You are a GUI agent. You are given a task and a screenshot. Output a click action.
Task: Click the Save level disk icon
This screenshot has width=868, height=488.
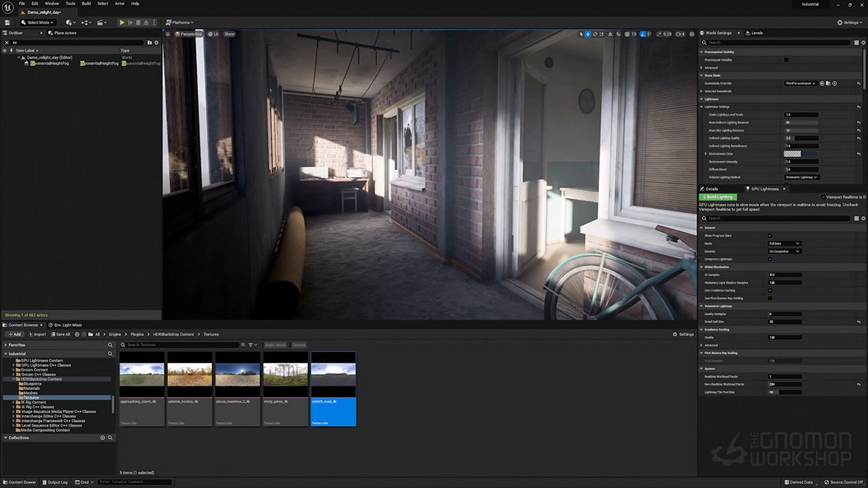tap(7, 22)
